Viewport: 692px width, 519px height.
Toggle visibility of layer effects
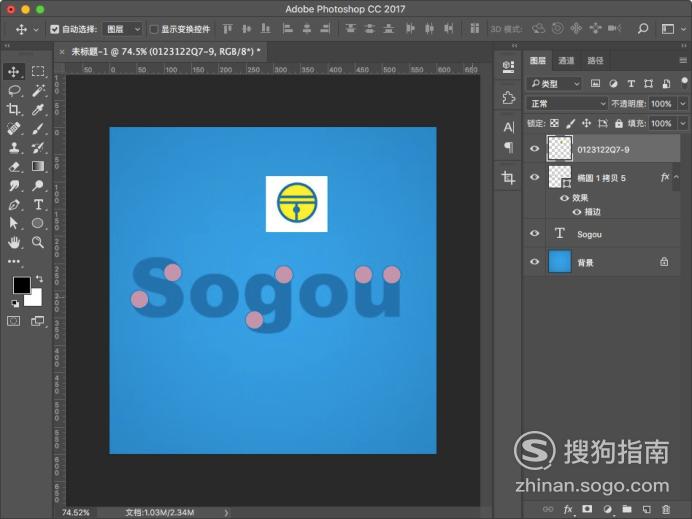click(x=564, y=198)
